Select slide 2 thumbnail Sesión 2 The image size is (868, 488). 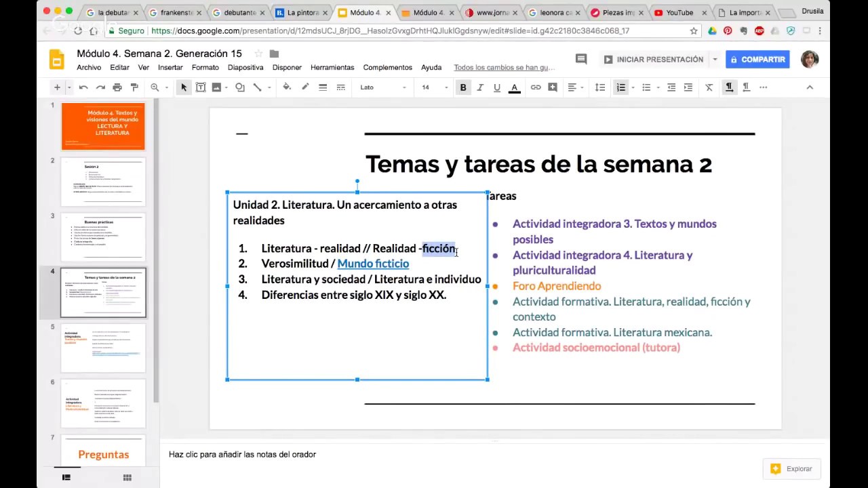point(103,182)
